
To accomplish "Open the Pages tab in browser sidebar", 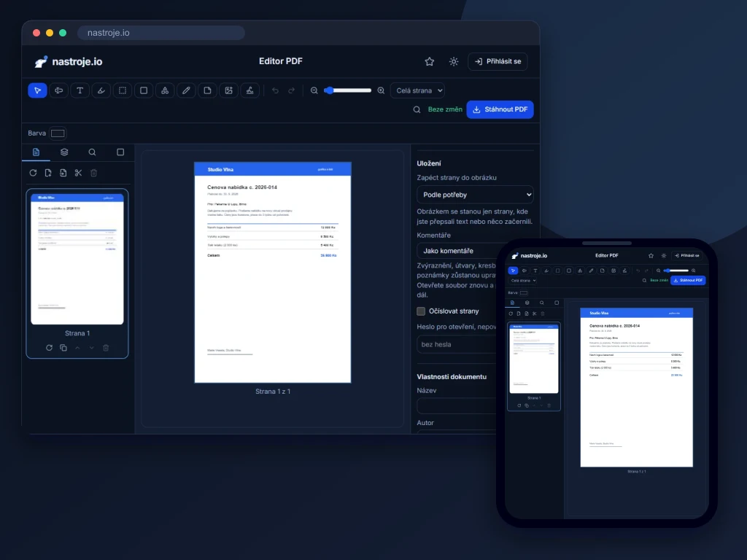I will (x=36, y=152).
